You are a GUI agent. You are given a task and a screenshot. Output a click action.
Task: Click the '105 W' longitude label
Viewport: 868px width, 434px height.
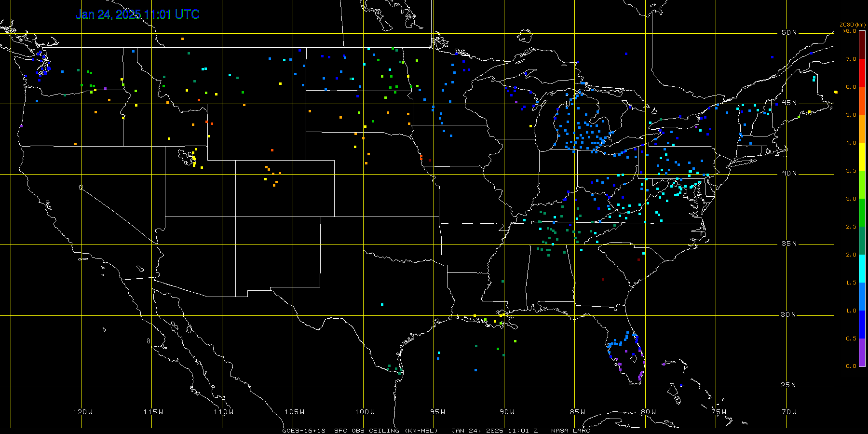tap(294, 412)
